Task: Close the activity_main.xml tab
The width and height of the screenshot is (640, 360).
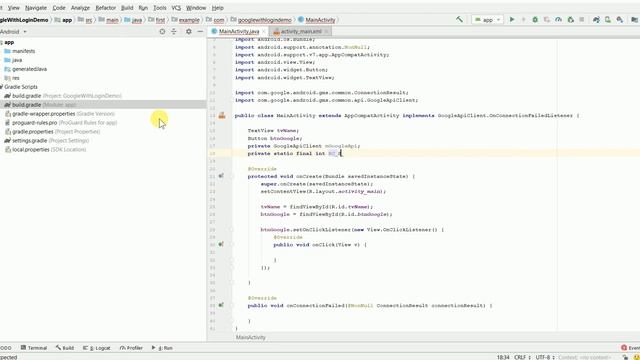Action: pyautogui.click(x=327, y=31)
